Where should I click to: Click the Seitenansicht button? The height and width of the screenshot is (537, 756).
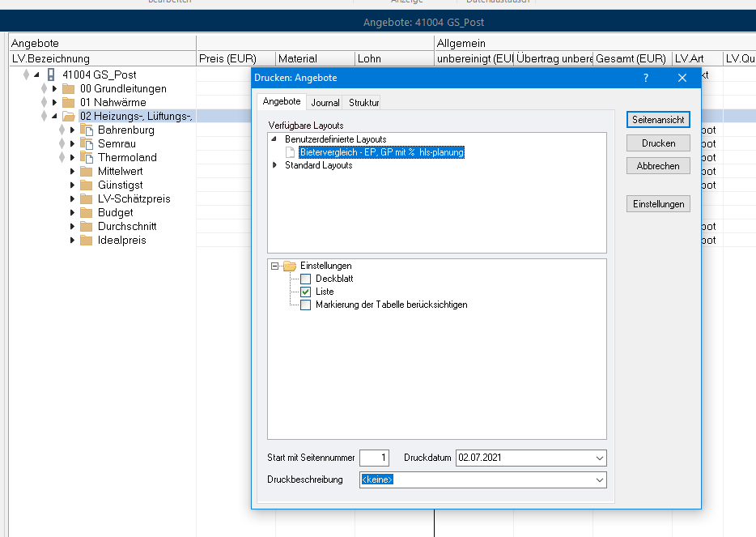[x=658, y=120]
